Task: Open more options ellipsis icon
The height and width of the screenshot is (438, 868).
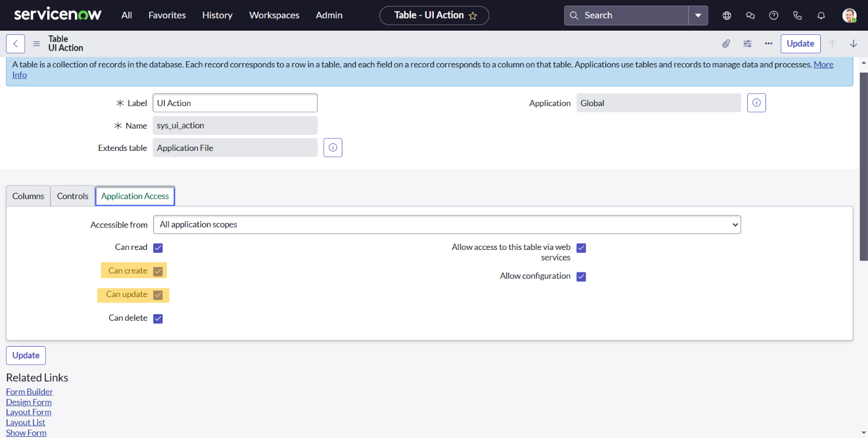Action: (768, 44)
